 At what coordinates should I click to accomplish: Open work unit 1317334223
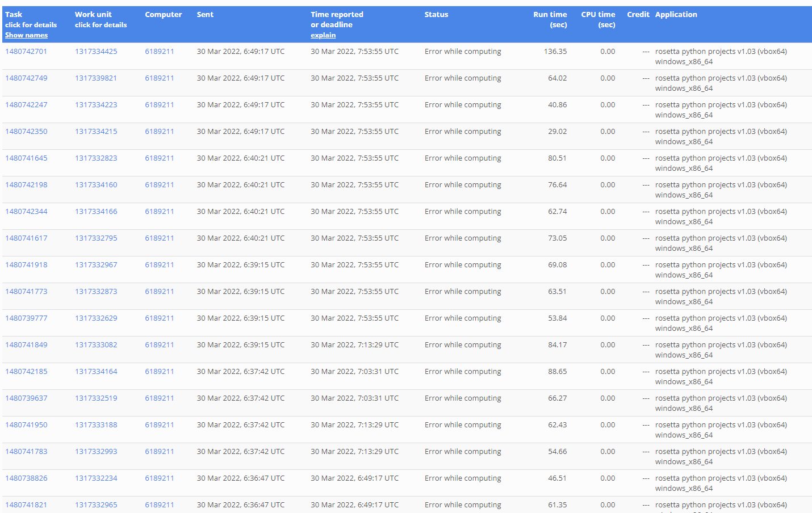[x=96, y=104]
